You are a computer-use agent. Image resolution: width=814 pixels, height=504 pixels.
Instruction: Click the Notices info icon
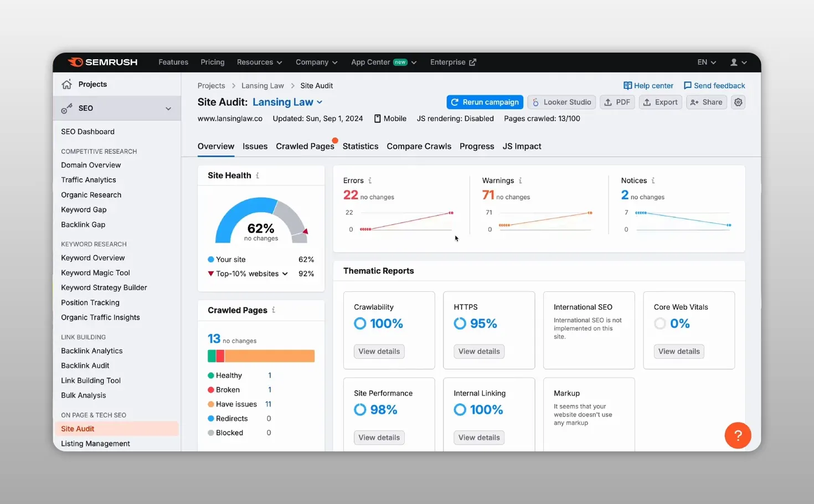tap(653, 181)
